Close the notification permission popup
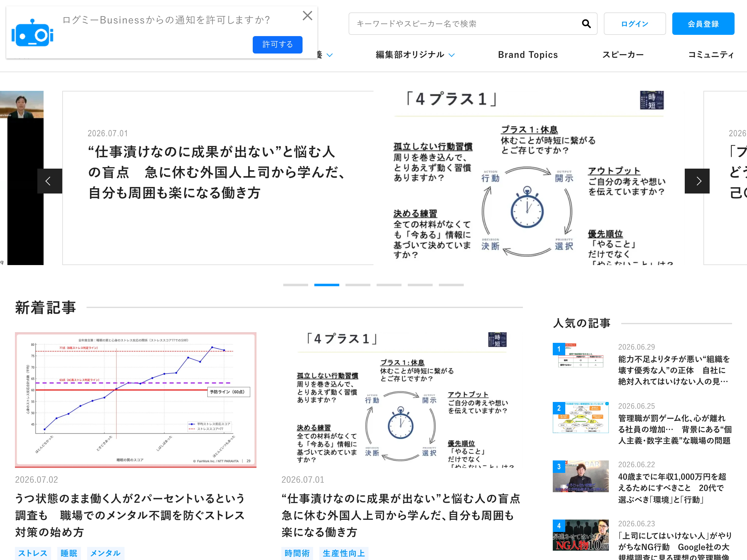Image resolution: width=747 pixels, height=560 pixels. (x=307, y=16)
